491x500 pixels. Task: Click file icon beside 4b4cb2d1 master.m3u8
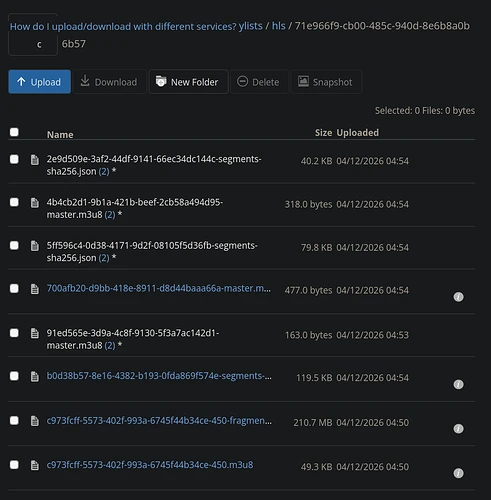35,203
